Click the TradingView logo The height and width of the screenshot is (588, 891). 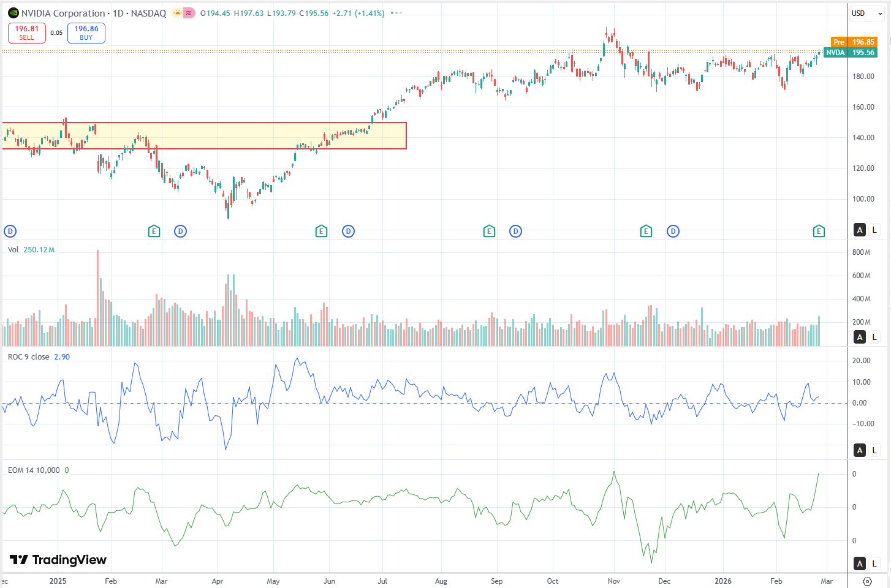(x=58, y=560)
